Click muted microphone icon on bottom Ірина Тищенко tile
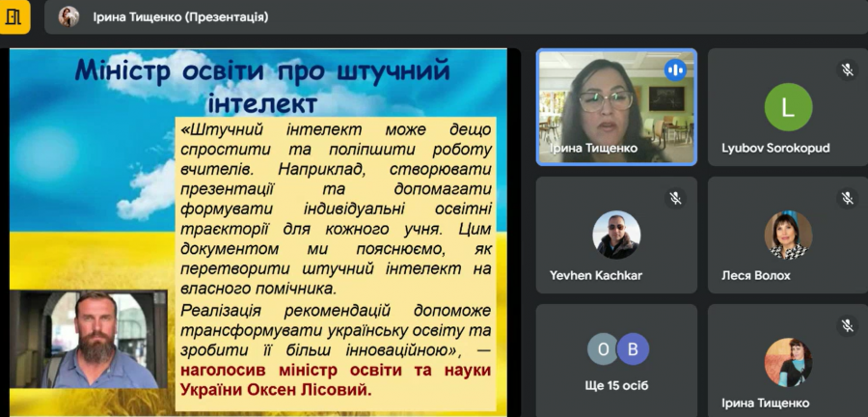Viewport: 868px width, 417px height. pos(847,325)
